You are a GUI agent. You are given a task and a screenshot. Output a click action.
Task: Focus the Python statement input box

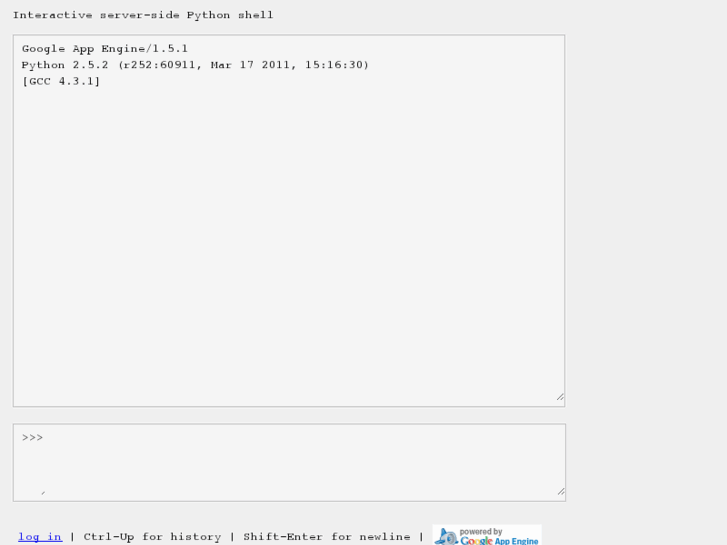289,461
